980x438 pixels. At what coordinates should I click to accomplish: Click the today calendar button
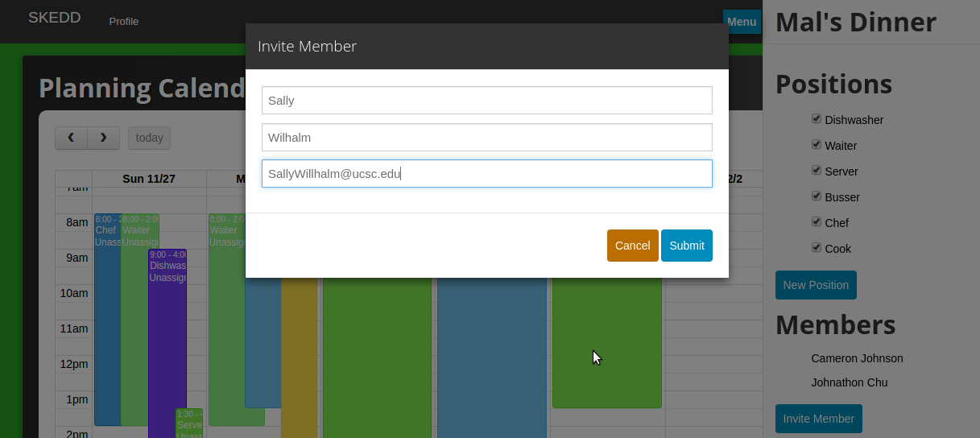(150, 138)
